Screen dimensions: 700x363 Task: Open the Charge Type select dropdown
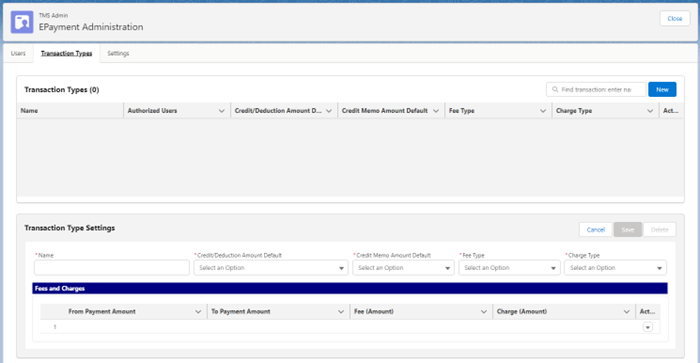tap(615, 267)
